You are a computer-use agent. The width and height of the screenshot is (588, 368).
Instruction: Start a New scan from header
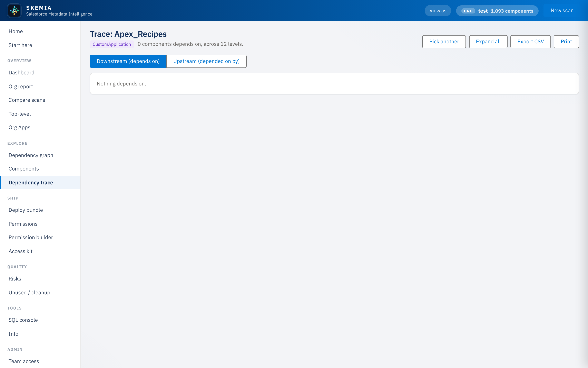coord(562,11)
